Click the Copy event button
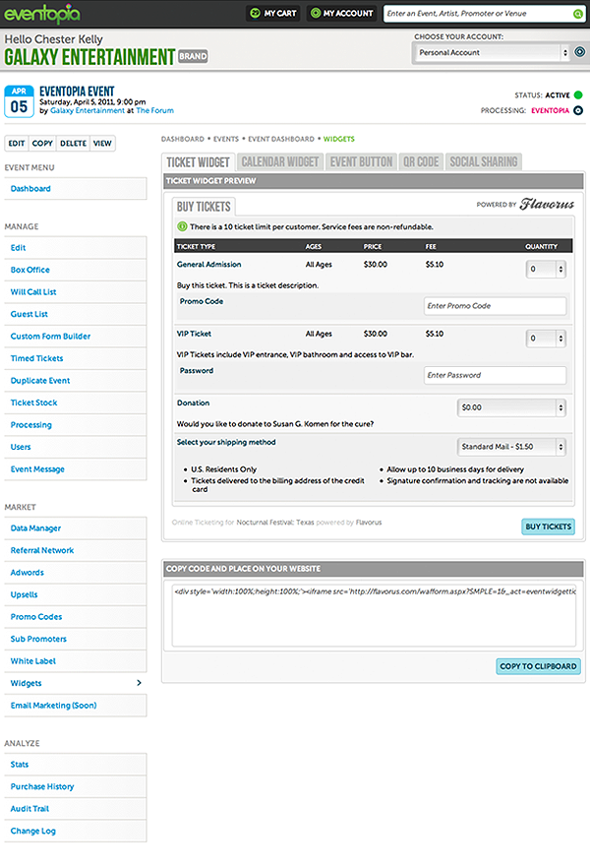This screenshot has height=868, width=590. pos(42,144)
